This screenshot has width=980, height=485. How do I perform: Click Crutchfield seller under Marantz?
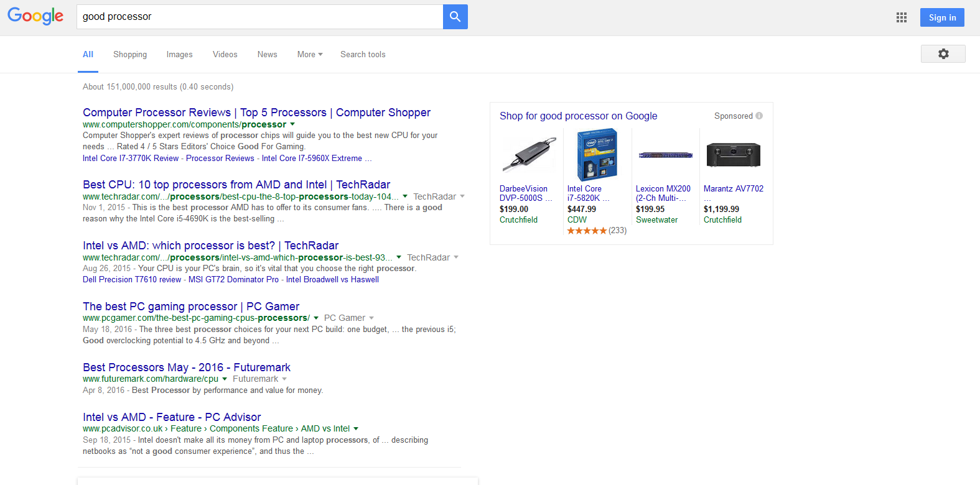[x=722, y=220]
